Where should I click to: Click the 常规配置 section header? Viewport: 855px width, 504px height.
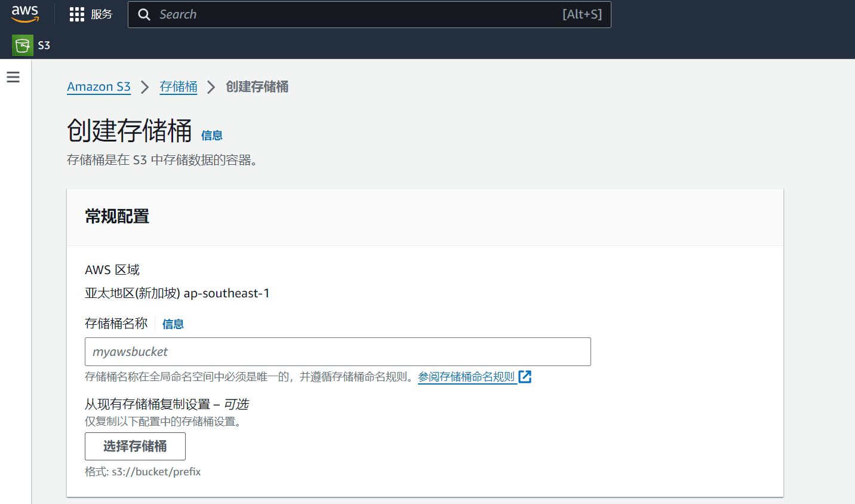(117, 217)
